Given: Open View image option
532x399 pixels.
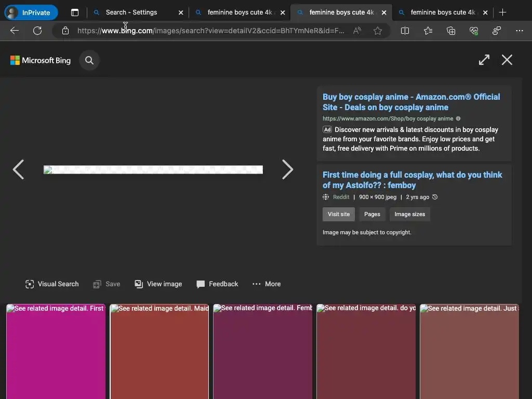Looking at the screenshot, I should point(158,284).
